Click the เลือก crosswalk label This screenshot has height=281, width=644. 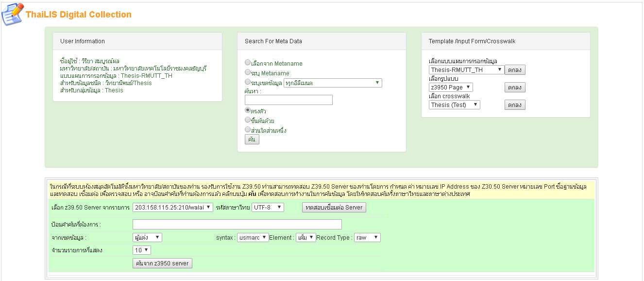click(449, 96)
